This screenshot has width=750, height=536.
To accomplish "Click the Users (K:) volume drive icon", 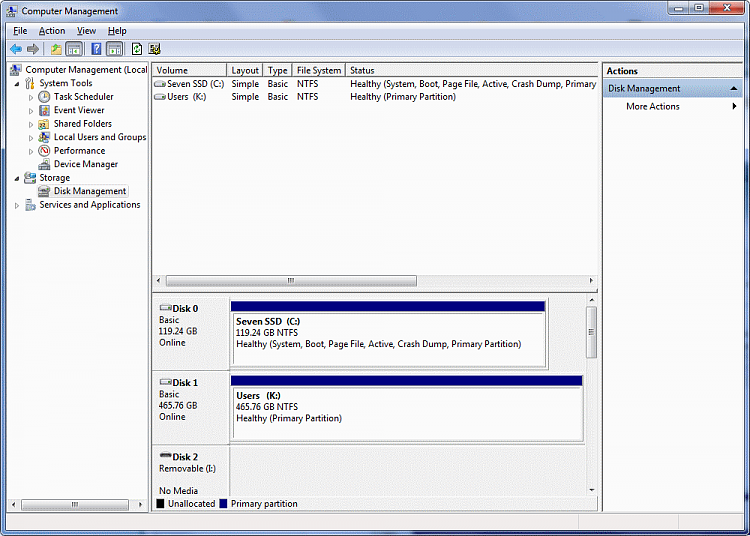I will [x=160, y=97].
